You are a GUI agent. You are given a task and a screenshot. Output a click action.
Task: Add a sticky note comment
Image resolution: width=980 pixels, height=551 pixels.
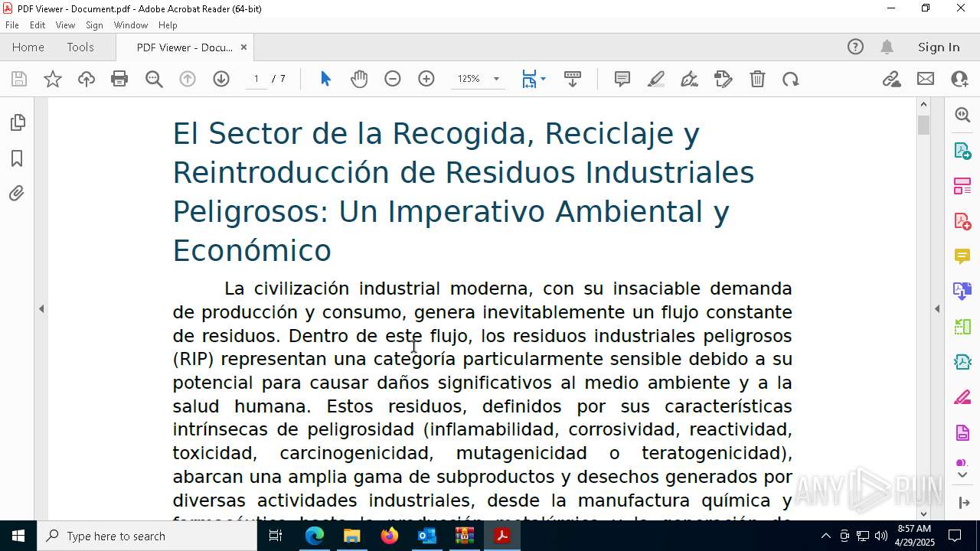pyautogui.click(x=622, y=79)
